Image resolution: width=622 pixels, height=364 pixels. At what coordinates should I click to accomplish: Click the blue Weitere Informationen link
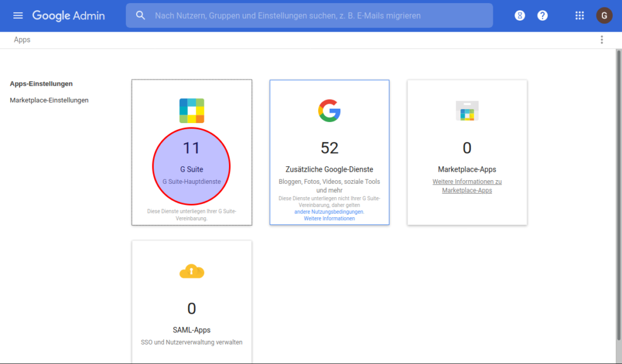coord(329,218)
